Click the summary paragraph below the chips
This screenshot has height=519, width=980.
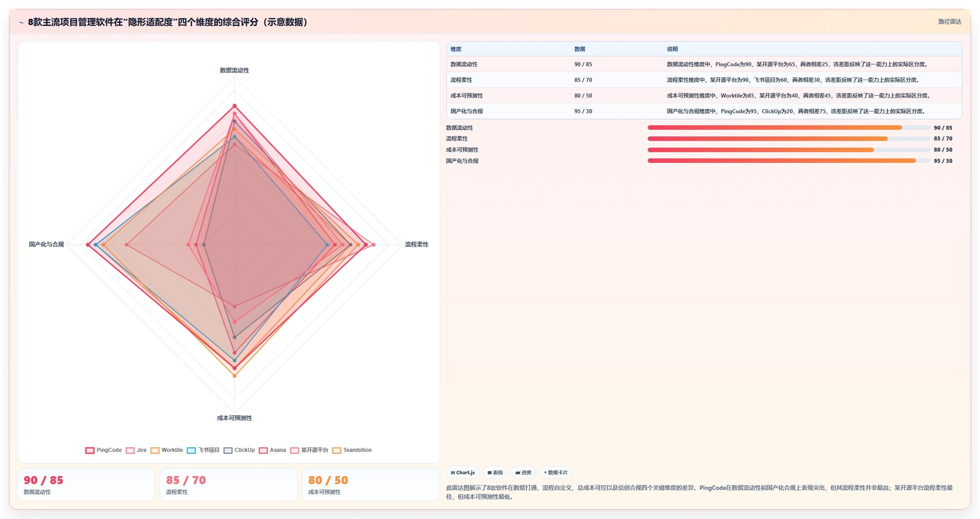coord(700,492)
